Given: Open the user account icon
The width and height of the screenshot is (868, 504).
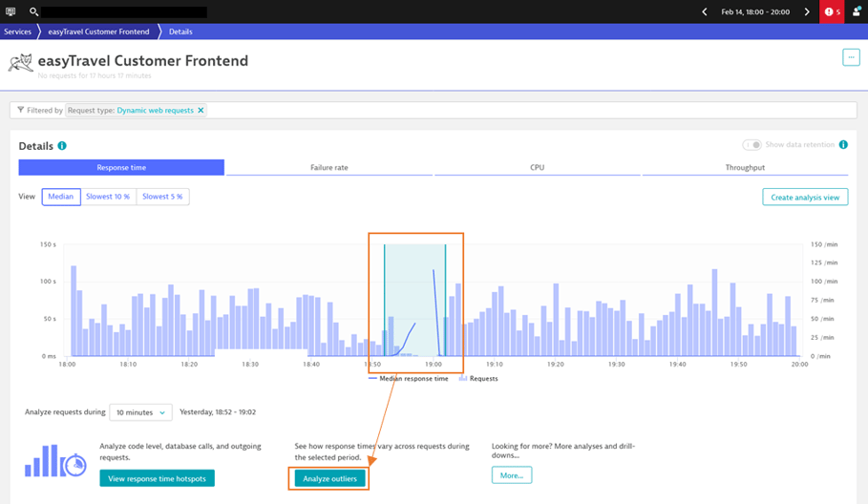Looking at the screenshot, I should tap(857, 11).
